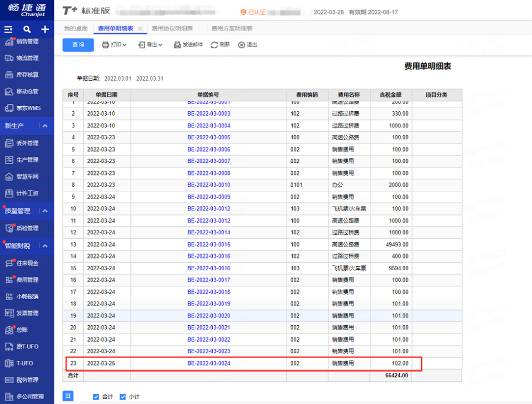Open T-UFO sidebar module
This screenshot has height=404, width=532.
[x=19, y=363]
